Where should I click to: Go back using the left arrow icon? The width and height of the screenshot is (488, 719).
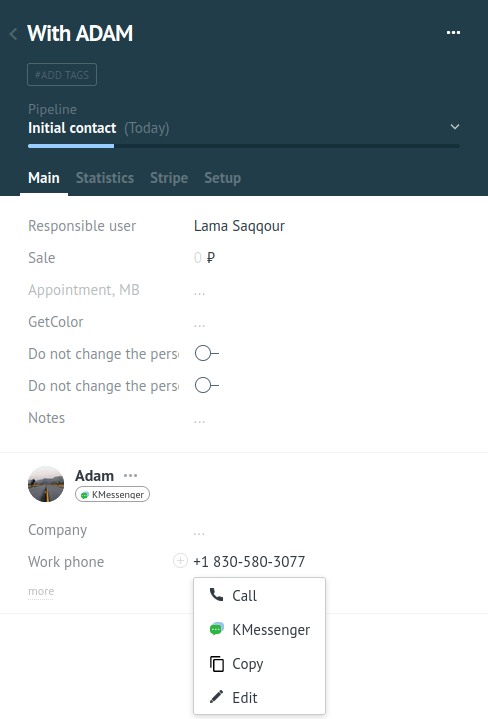[x=13, y=34]
